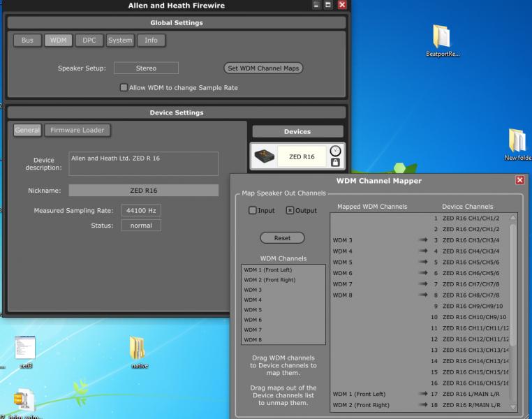Click the ZED R16 device icon
This screenshot has height=419, width=532.
[x=265, y=156]
